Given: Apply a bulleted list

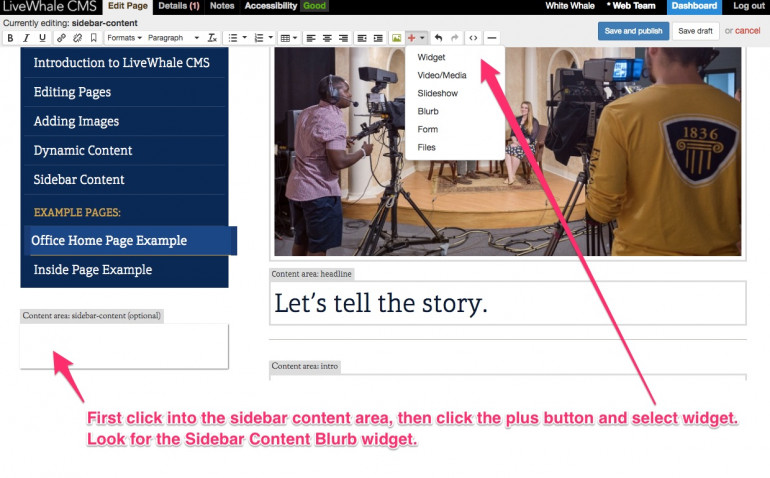Looking at the screenshot, I should point(233,38).
